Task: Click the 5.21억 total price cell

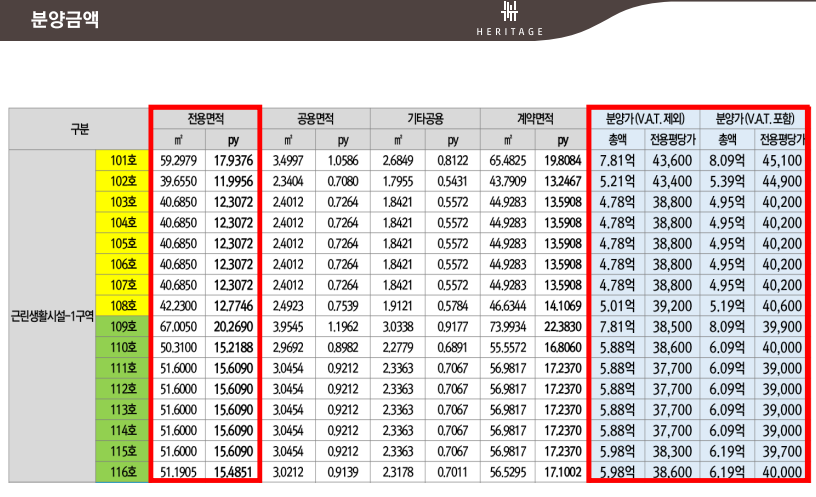Action: (x=617, y=181)
